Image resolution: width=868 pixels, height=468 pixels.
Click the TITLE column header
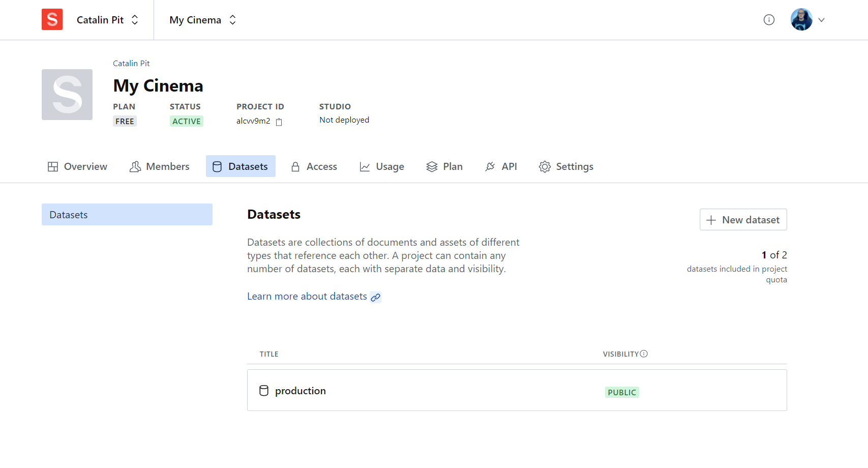point(269,354)
